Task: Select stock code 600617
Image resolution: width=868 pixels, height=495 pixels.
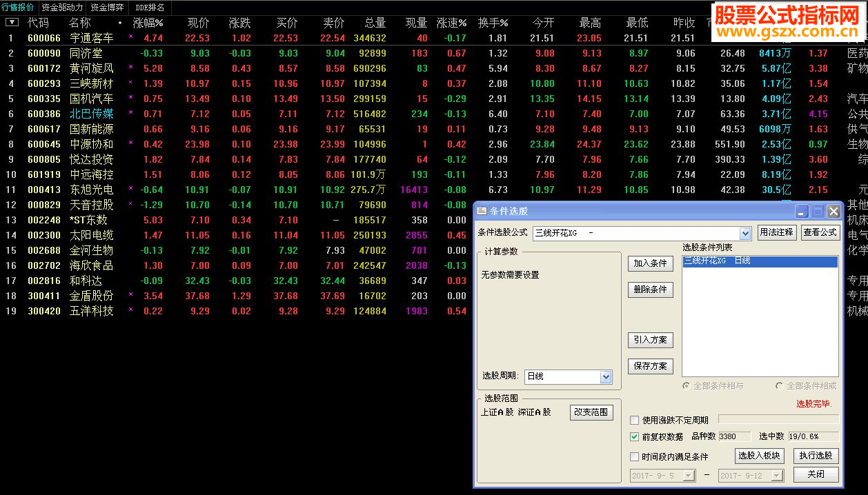Action: tap(44, 129)
